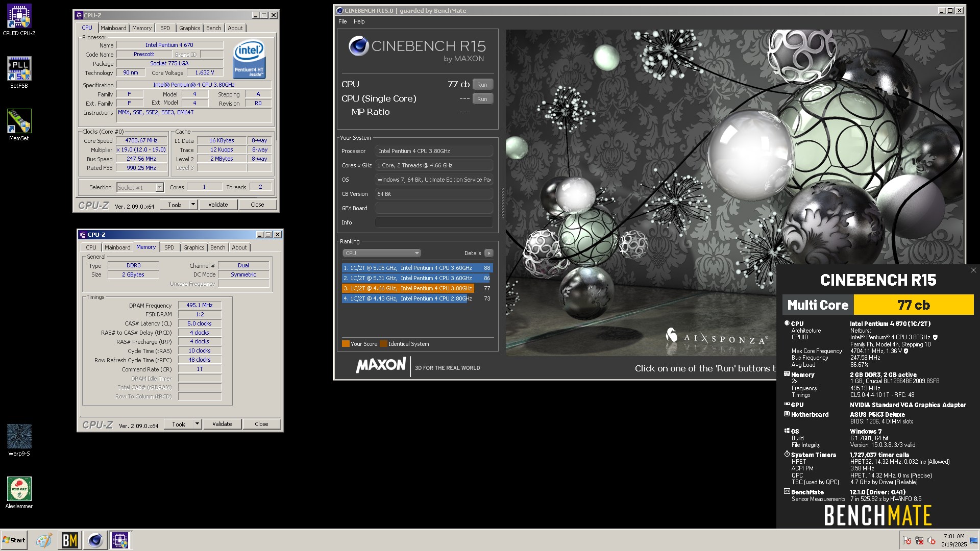Open Tools dropdown arrow in Memory CPU-Z window
The image size is (980, 551).
[197, 424]
